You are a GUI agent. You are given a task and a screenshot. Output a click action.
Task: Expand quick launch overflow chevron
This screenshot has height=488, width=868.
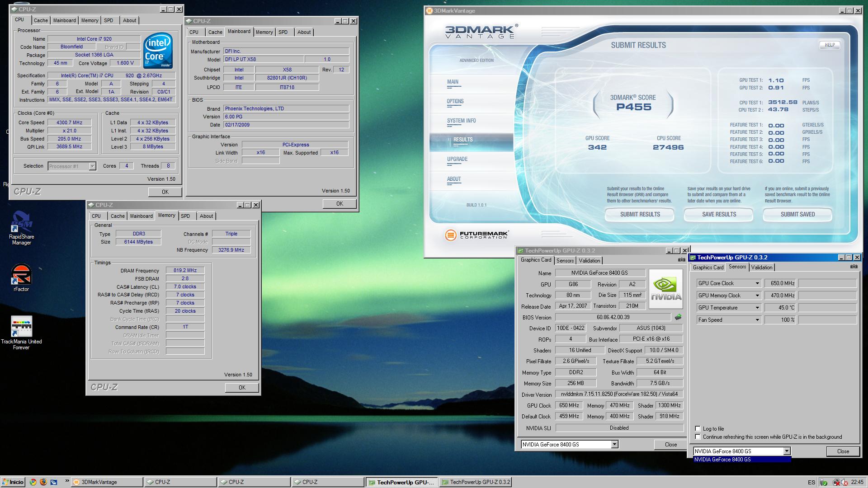pos(67,481)
